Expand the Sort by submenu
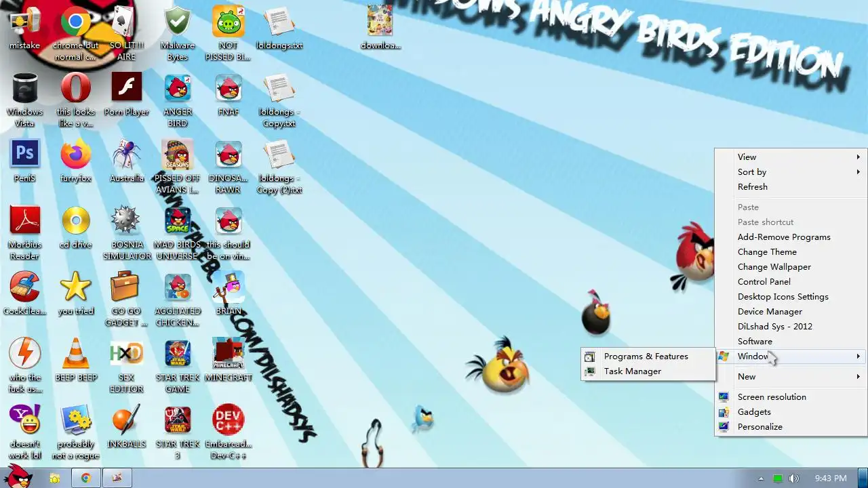Screen dimensions: 868x488 (x=791, y=171)
